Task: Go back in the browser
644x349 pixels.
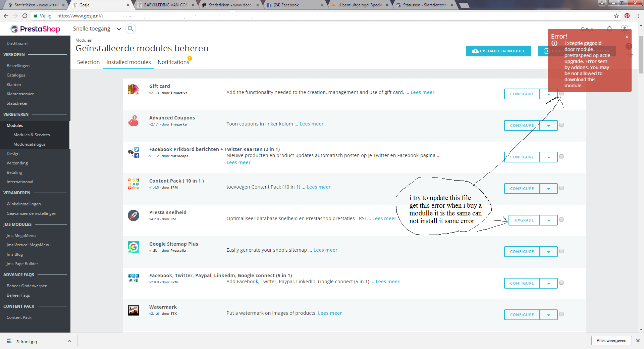Action: (x=6, y=16)
